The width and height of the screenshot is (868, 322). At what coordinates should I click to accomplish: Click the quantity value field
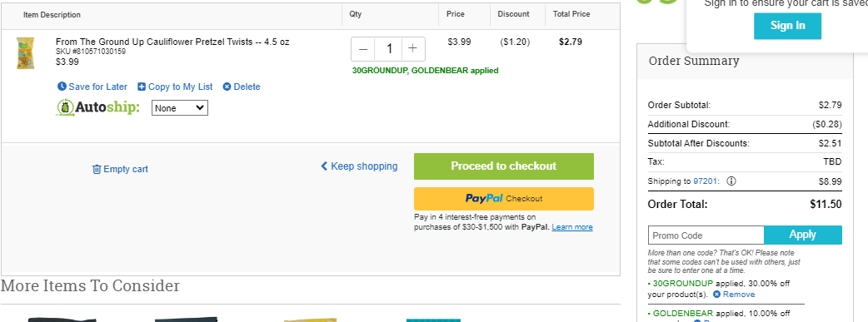[x=388, y=49]
